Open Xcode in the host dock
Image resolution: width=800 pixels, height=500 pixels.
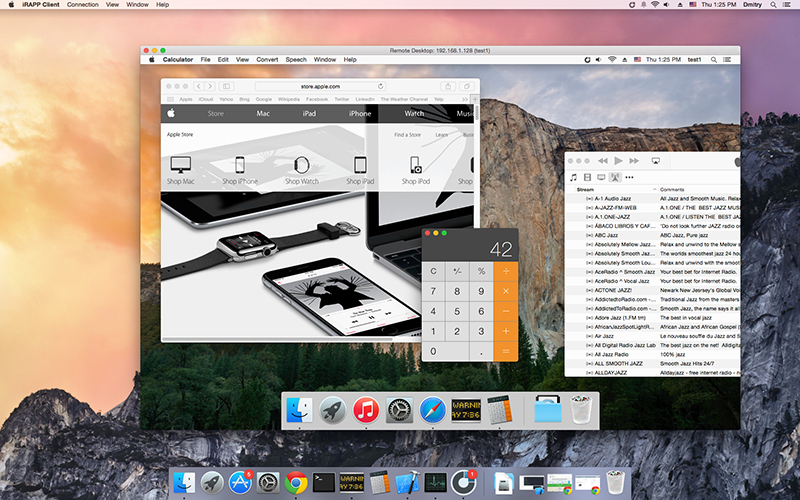407,483
